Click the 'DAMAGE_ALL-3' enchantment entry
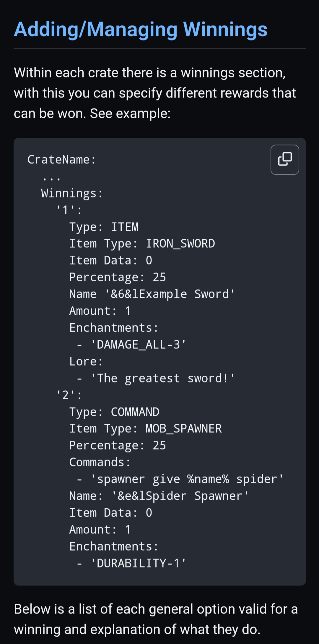 (x=138, y=345)
